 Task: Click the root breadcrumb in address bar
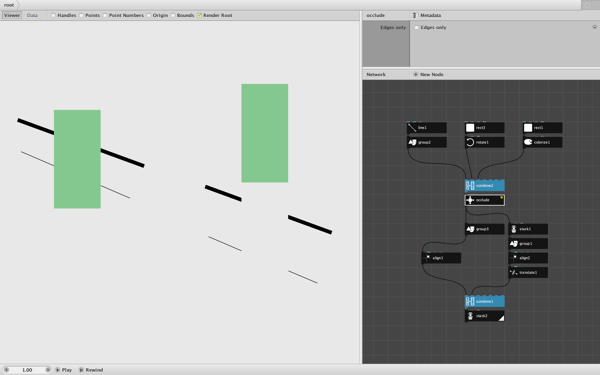point(9,5)
